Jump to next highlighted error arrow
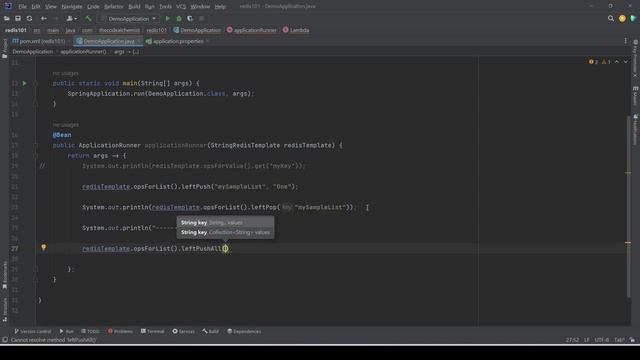This screenshot has height=360, width=640. [x=626, y=62]
